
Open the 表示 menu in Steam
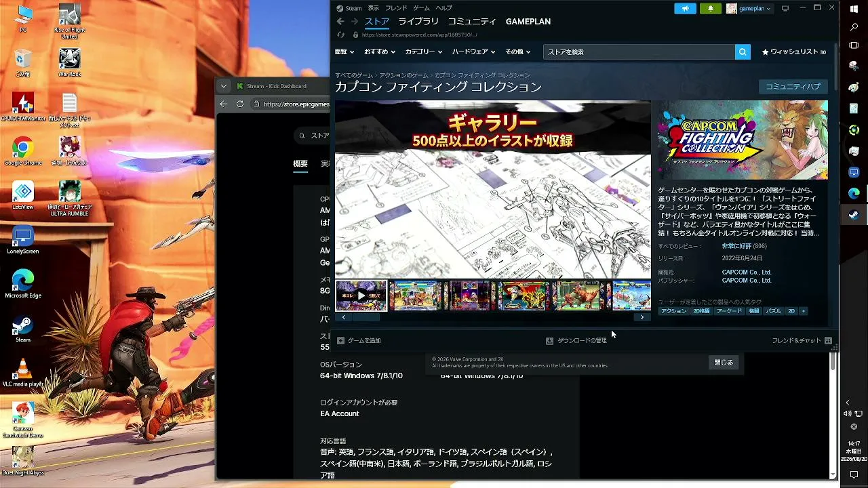pos(374,8)
